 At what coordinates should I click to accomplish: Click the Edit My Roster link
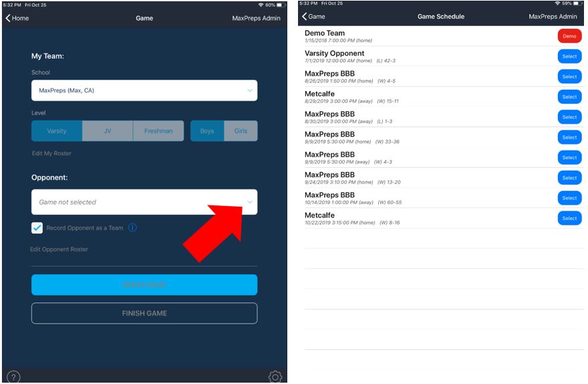(x=51, y=153)
